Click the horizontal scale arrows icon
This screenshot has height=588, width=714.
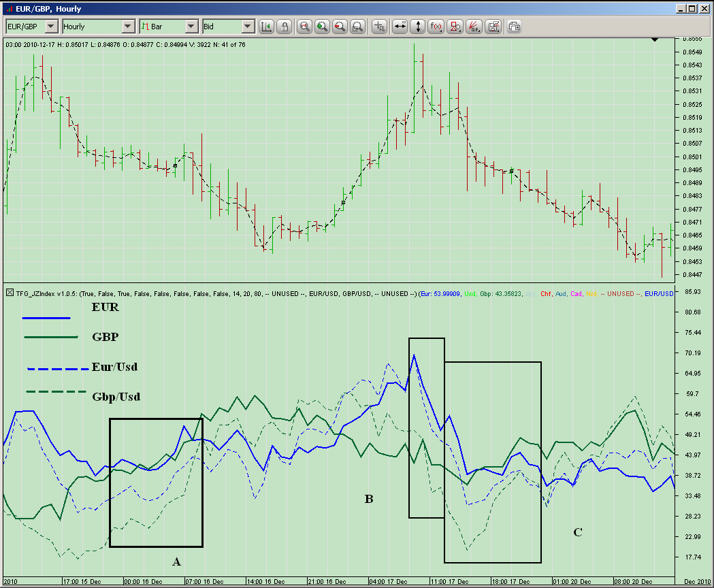400,27
